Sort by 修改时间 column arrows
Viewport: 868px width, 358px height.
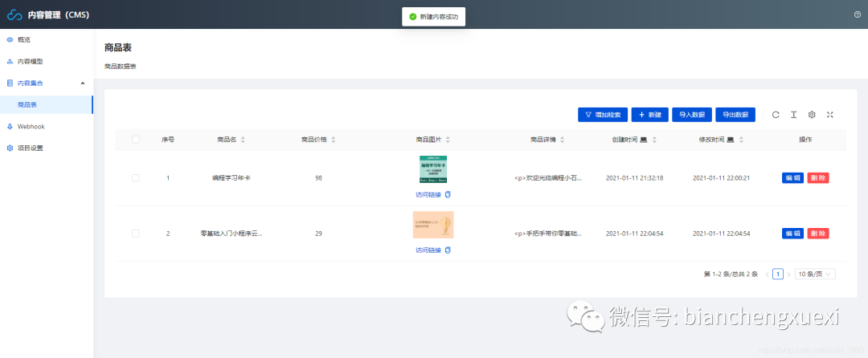click(741, 140)
